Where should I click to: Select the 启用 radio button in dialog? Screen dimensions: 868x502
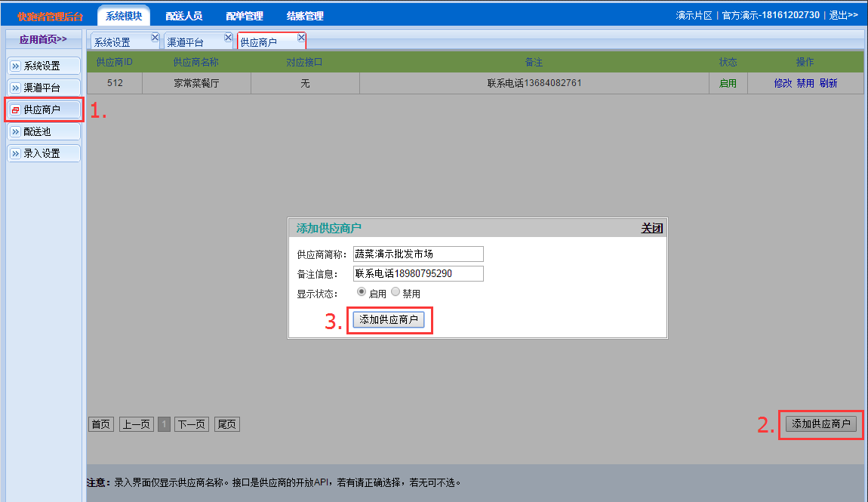362,292
